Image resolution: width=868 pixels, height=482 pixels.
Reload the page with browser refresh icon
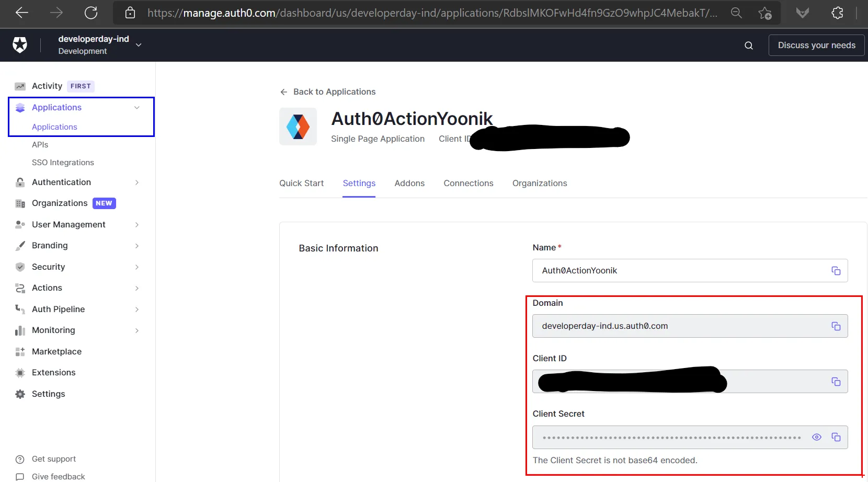click(x=91, y=13)
